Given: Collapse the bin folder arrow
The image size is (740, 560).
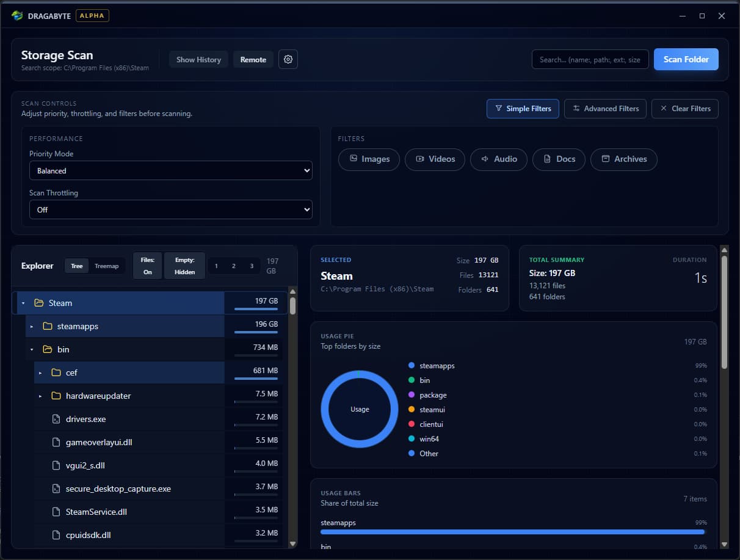Looking at the screenshot, I should click(x=32, y=349).
